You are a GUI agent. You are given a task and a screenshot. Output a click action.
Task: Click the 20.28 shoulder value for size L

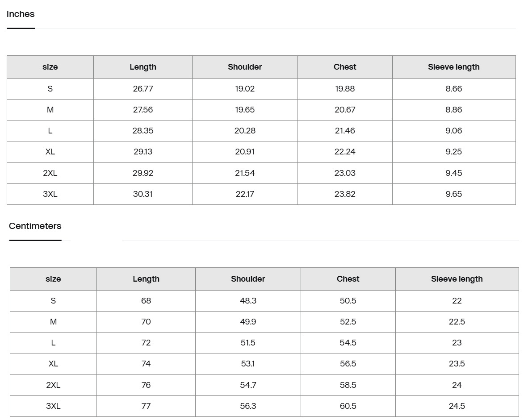click(x=245, y=131)
